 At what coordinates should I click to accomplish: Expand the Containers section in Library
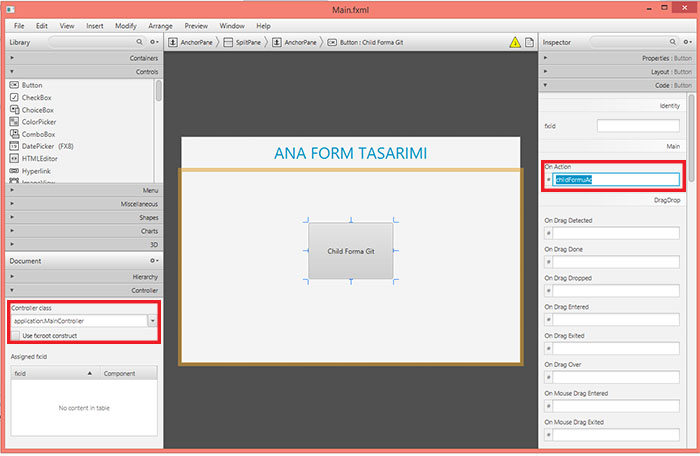(82, 59)
